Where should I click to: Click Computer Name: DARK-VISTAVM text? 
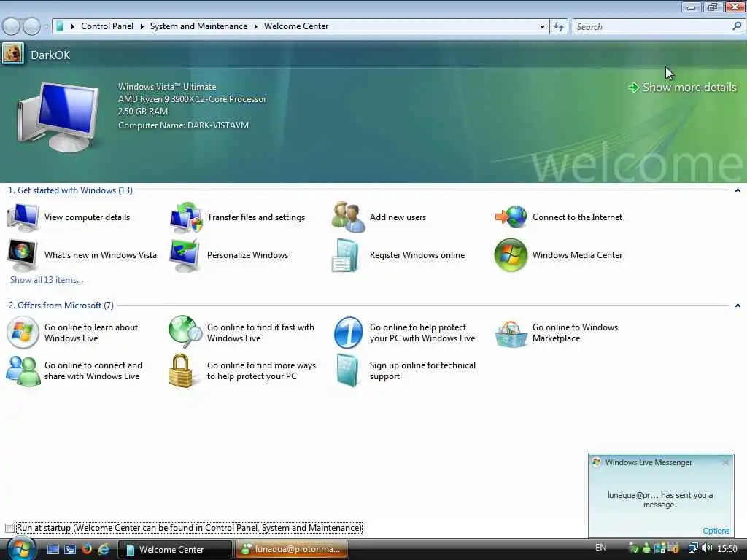point(183,125)
